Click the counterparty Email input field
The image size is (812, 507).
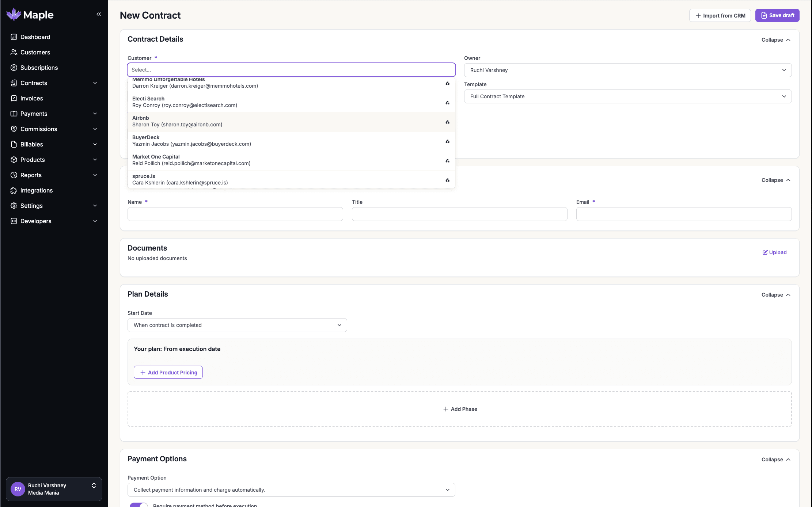click(x=683, y=214)
